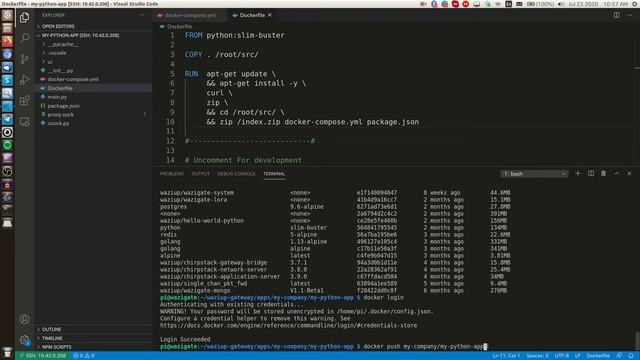Open the Manage gear settings icon

point(24,340)
